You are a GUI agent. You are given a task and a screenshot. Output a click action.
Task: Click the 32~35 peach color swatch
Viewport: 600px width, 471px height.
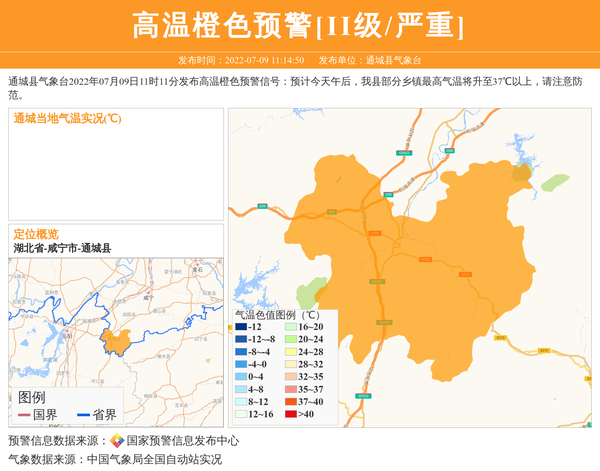291,376
